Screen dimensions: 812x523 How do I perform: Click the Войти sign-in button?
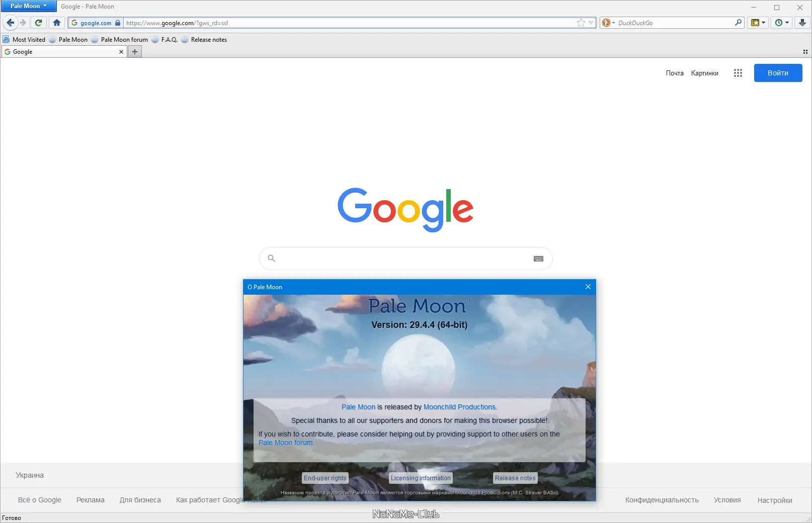(x=778, y=73)
